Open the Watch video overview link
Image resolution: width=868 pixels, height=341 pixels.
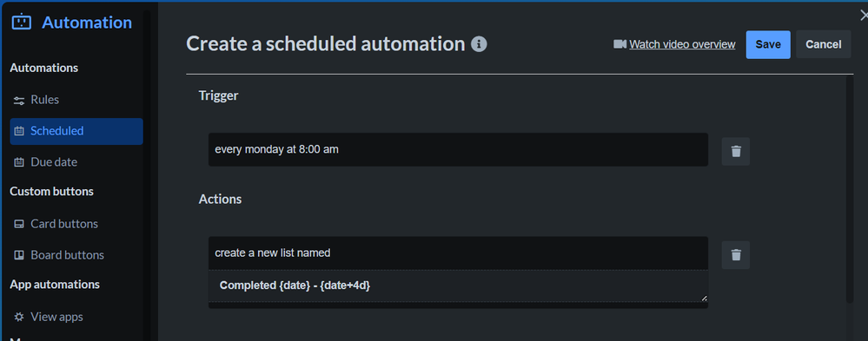[682, 44]
